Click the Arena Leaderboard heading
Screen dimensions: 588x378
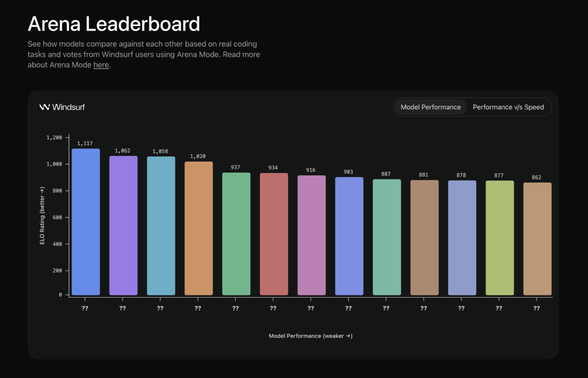(114, 24)
